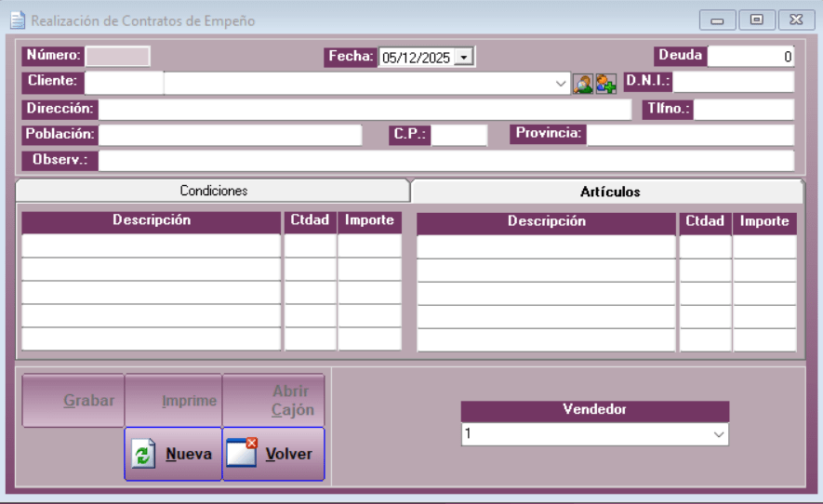Click into the Tlfno. field
Screen dimensions: 823x504
pyautogui.click(x=744, y=110)
